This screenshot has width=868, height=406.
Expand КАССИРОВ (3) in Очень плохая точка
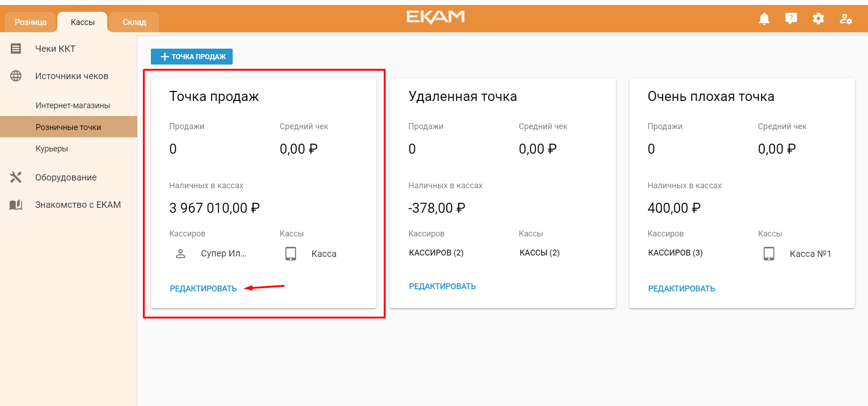coord(675,253)
